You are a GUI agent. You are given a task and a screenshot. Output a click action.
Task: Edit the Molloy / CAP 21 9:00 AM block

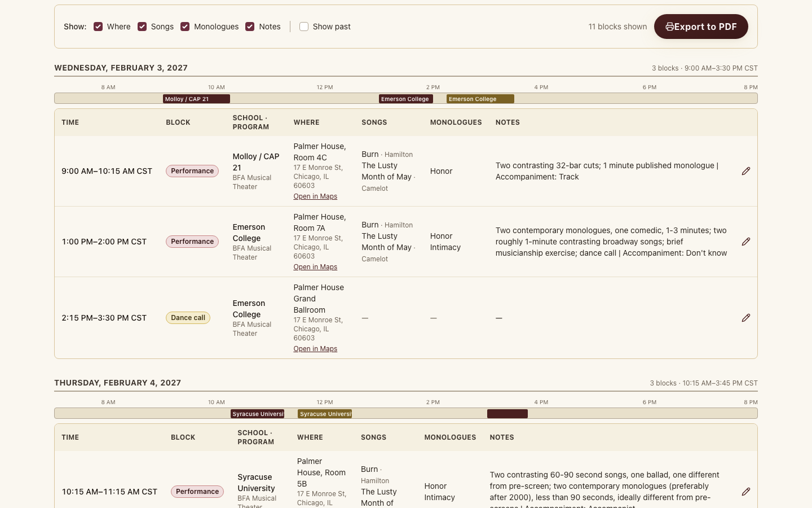click(745, 171)
